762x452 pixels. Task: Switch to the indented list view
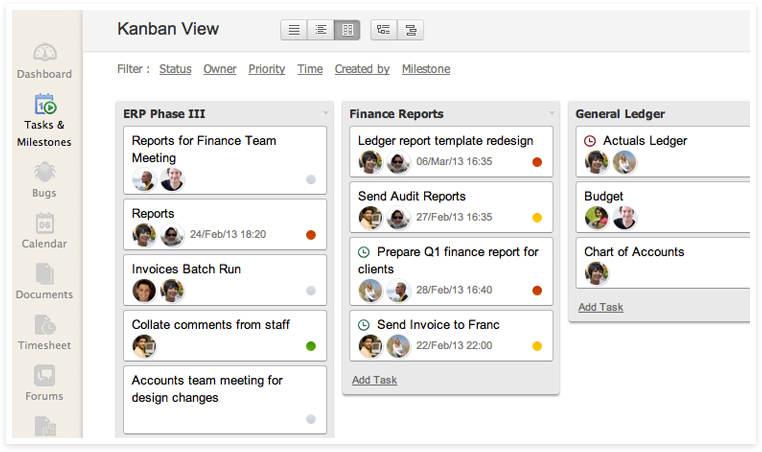[321, 30]
